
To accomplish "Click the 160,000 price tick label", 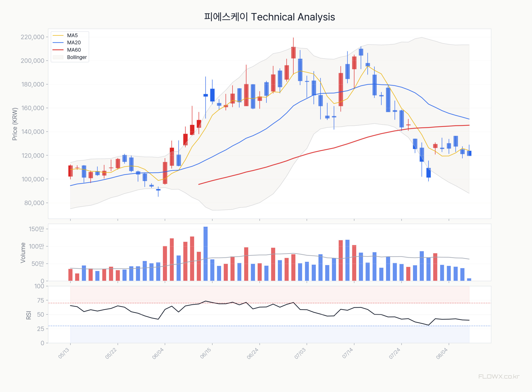I will 33,108.
